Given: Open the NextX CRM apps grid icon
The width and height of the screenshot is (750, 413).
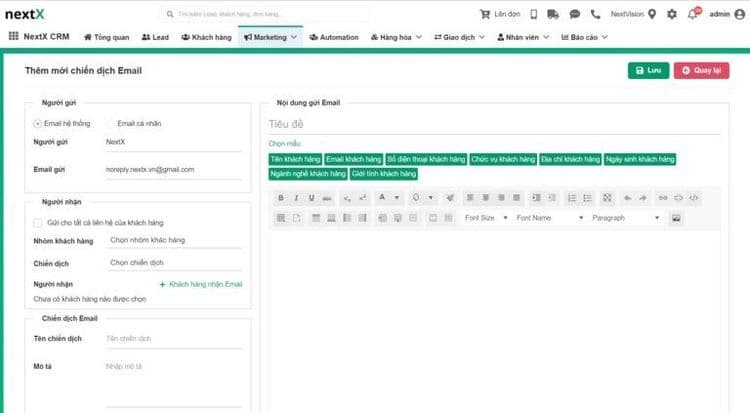Looking at the screenshot, I should [14, 36].
